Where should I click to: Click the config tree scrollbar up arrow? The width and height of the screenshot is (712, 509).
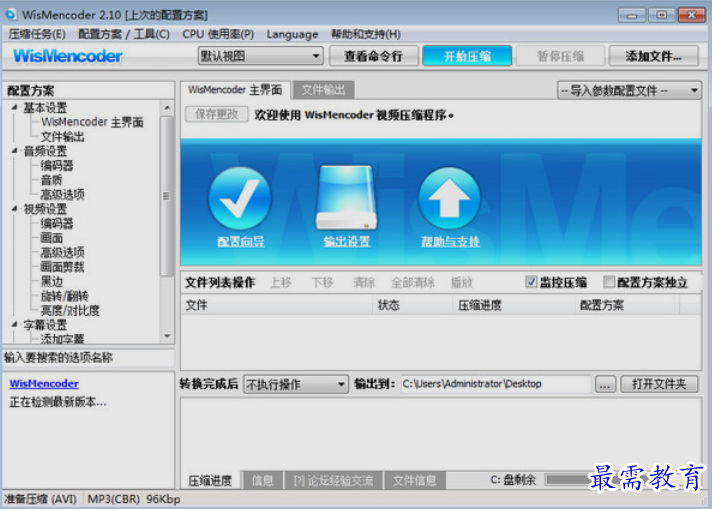point(167,108)
